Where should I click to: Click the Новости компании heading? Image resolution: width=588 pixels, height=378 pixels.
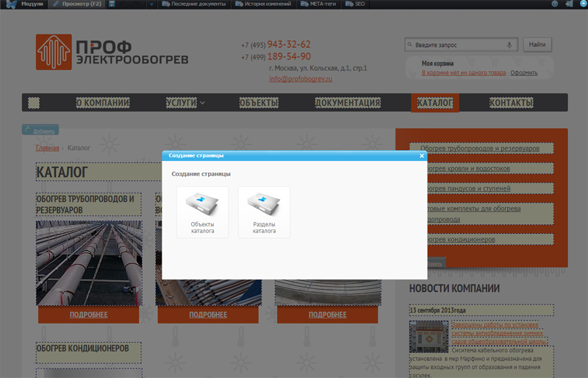(454, 288)
